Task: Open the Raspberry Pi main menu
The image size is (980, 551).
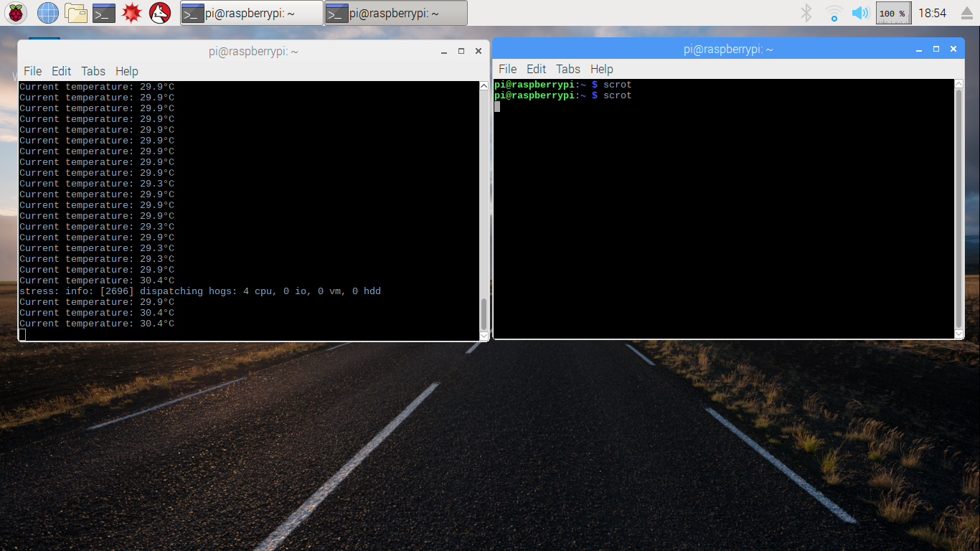Action: coord(17,12)
